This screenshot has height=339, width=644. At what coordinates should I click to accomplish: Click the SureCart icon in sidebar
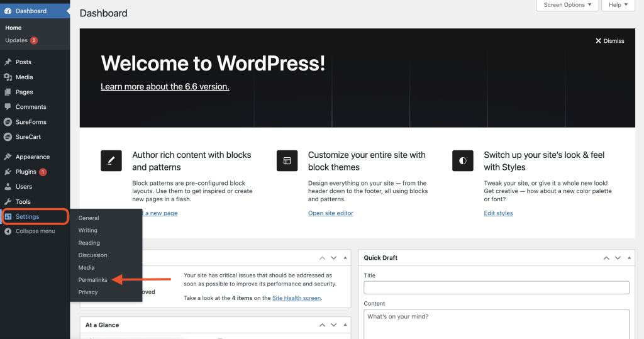tap(8, 136)
